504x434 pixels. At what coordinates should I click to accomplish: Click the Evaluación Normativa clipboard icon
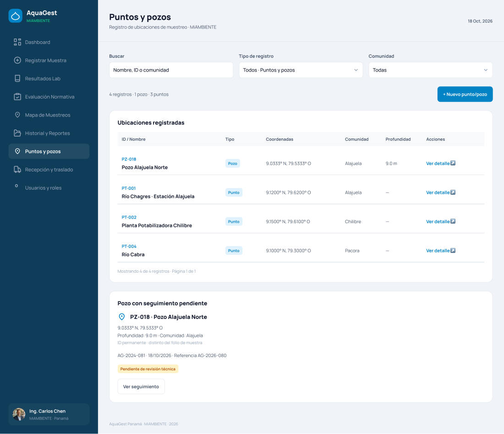pos(17,97)
